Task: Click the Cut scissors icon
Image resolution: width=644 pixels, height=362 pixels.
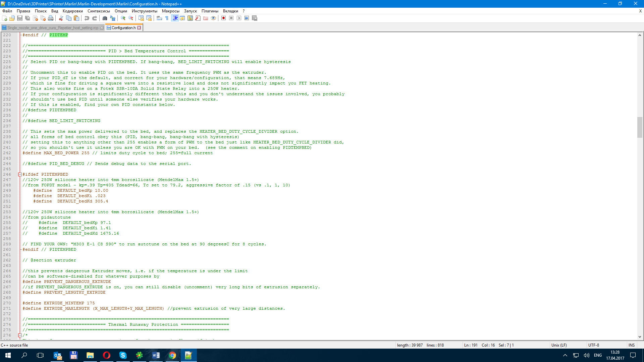Action: pyautogui.click(x=61, y=18)
